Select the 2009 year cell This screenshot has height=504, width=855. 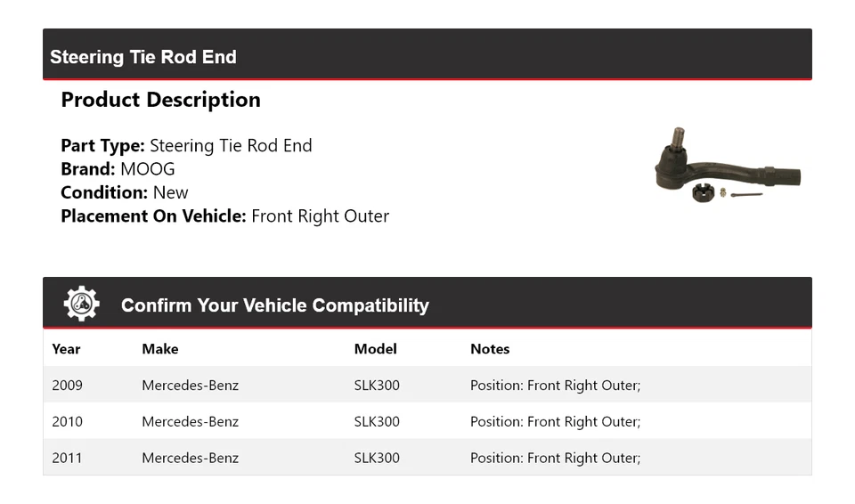click(x=67, y=386)
